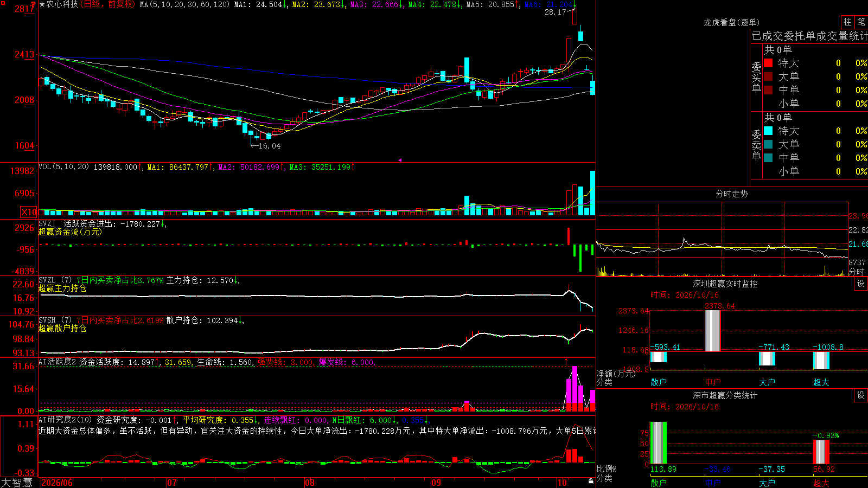Click the 28.17 high price label

tap(556, 12)
